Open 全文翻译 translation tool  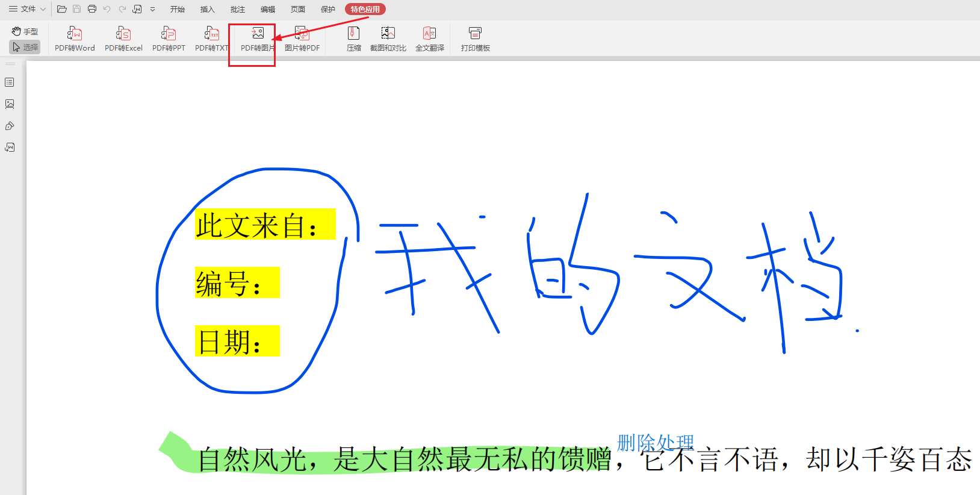pyautogui.click(x=430, y=39)
